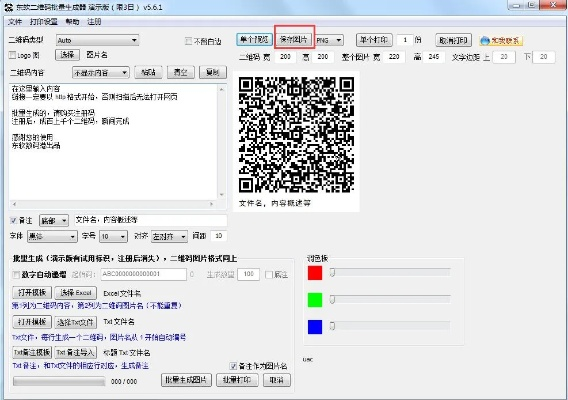568x400 pixels.
Task: Open the 注册 menu
Action: 94,22
